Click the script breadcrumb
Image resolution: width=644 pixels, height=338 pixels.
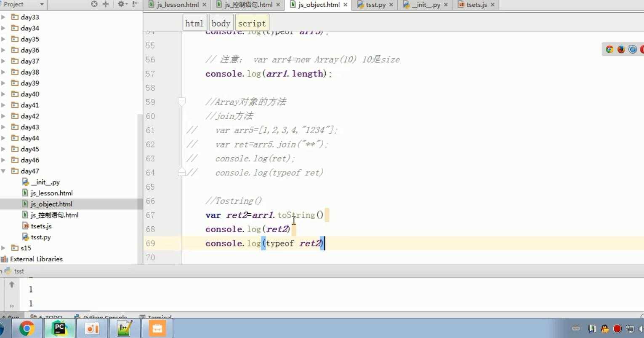252,23
